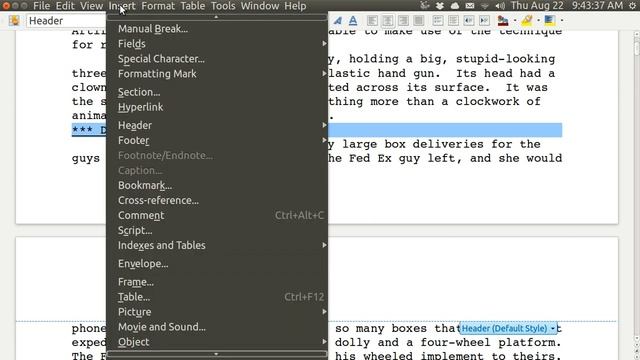Screen dimensions: 640x360
Task: Click the word "clockwork" in document
Action: pos(487,101)
